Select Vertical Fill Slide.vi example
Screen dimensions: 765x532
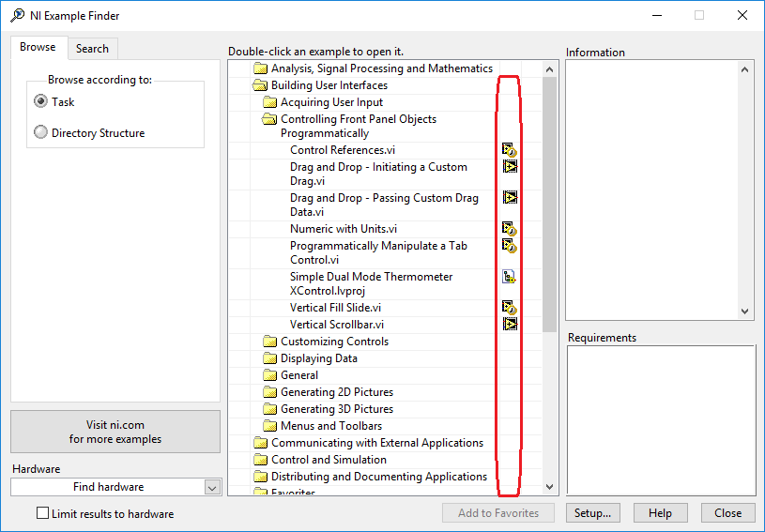[x=336, y=308]
